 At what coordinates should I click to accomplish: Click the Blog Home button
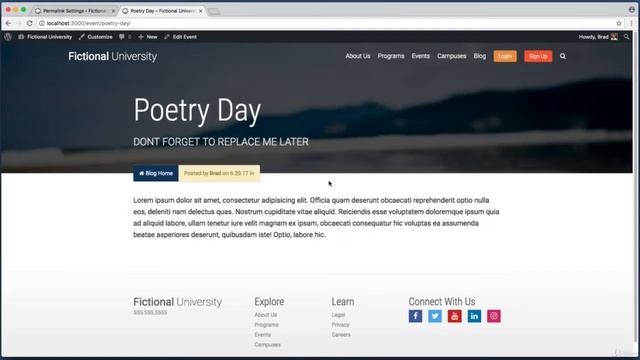[x=156, y=173]
